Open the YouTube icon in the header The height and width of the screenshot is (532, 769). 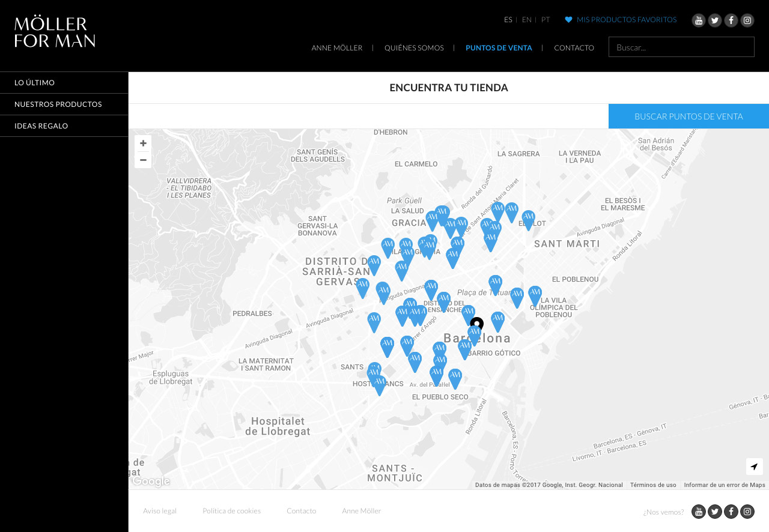click(698, 20)
